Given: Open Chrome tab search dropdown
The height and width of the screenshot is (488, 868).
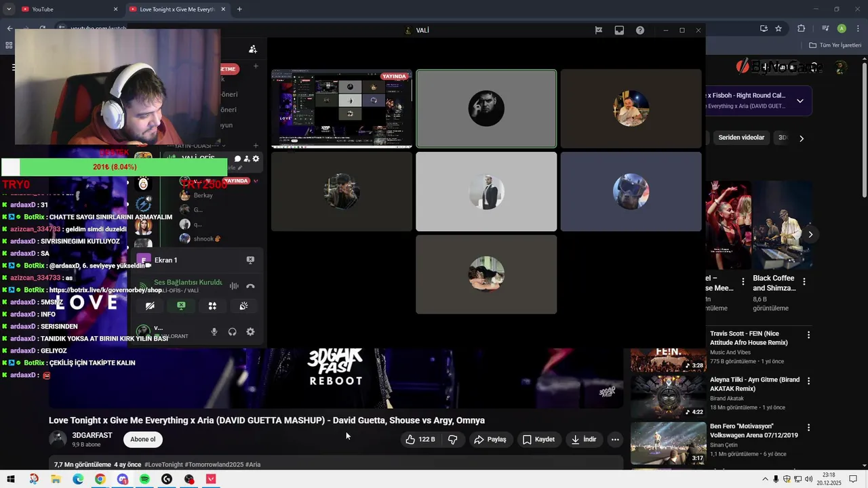Looking at the screenshot, I should pyautogui.click(x=9, y=9).
